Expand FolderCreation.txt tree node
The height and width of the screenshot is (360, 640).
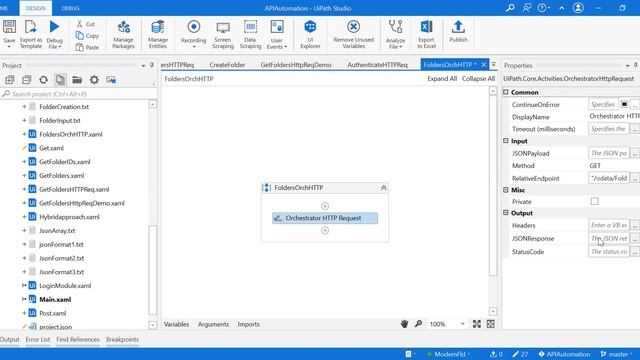coord(24,107)
